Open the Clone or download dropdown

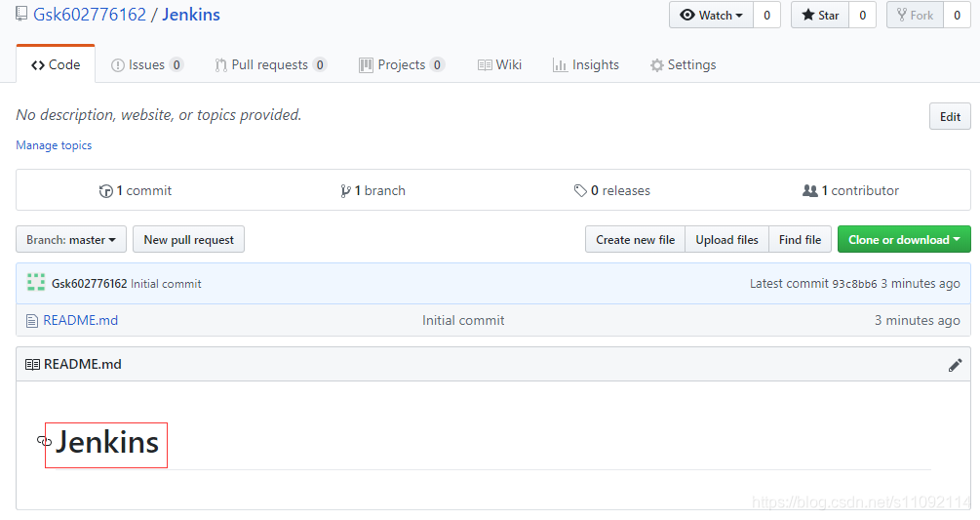[x=904, y=239]
